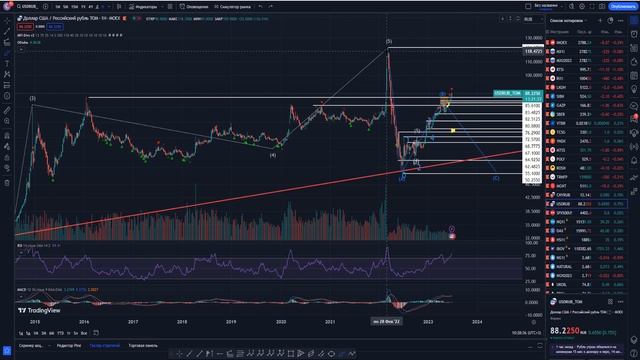This screenshot has height=360, width=640.
Task: Select the highlighted patterns drawing tool
Action: (x=7, y=53)
